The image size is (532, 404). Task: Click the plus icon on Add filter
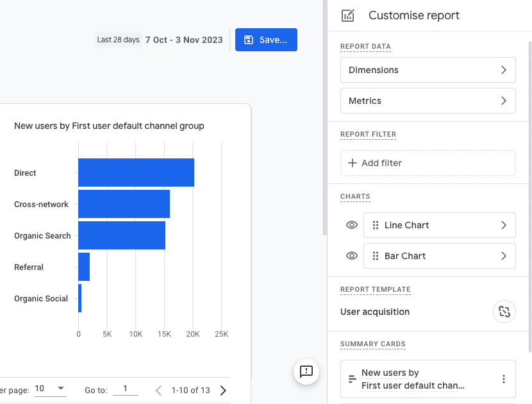[x=351, y=163]
